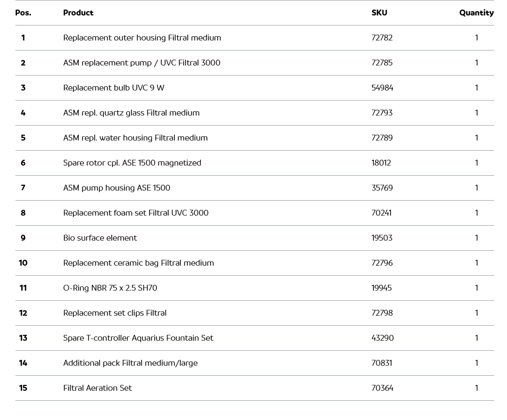Open Replacement outer housing Filtral medium product
The image size is (507, 420).
click(142, 38)
